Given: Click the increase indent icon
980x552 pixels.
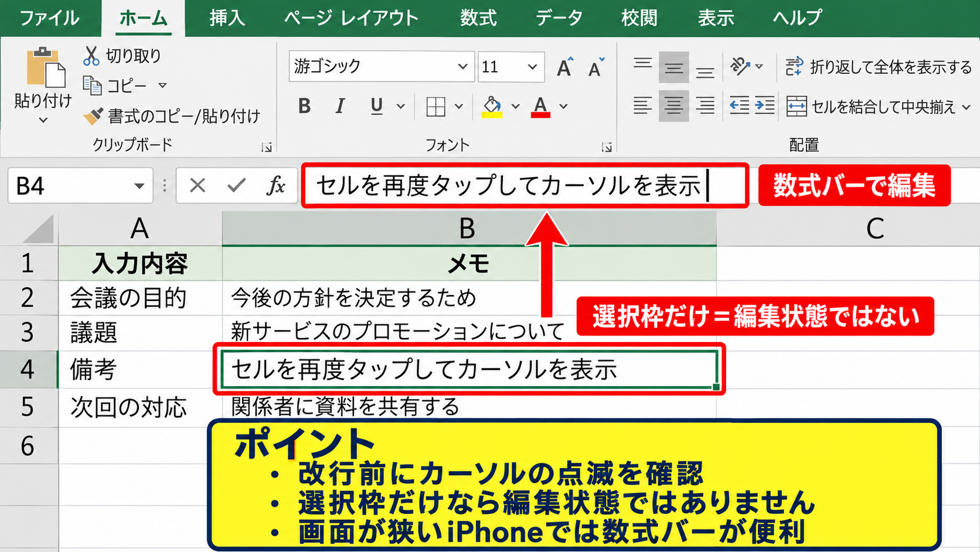Looking at the screenshot, I should (x=764, y=106).
